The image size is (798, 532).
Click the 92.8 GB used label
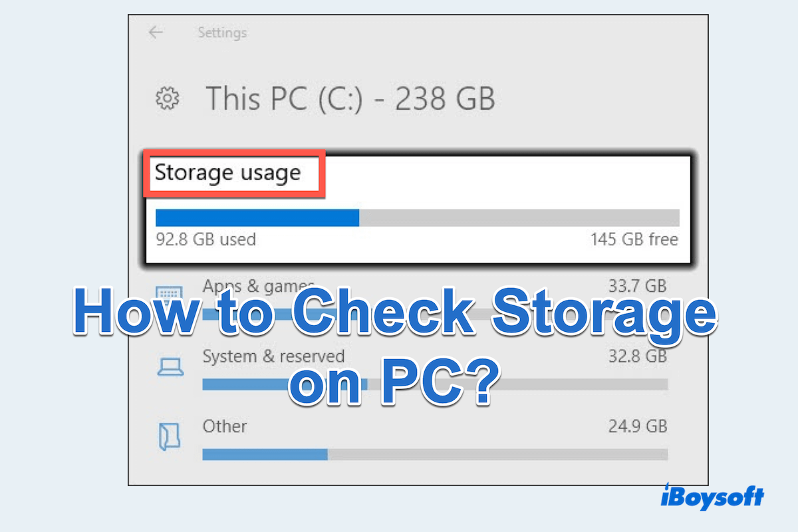click(205, 239)
